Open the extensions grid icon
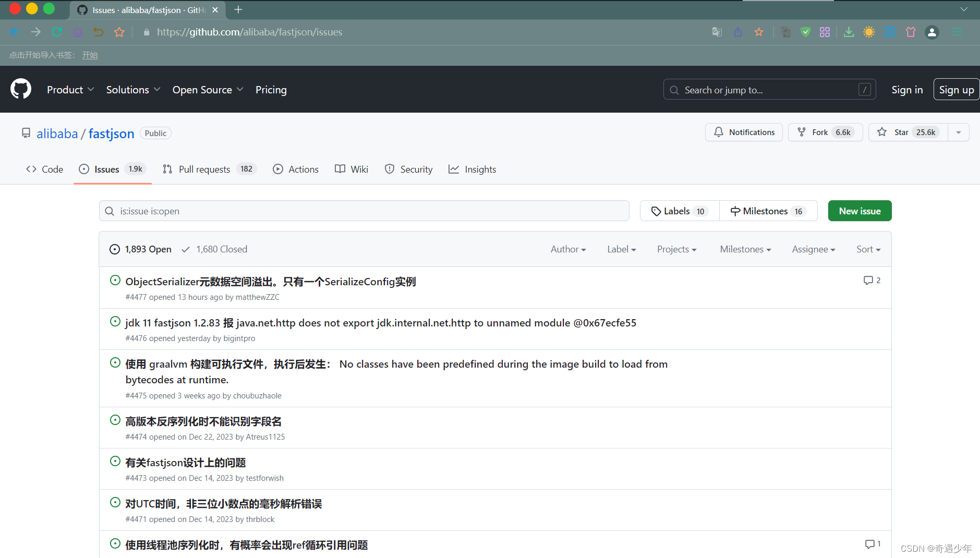This screenshot has height=558, width=980. 825,32
